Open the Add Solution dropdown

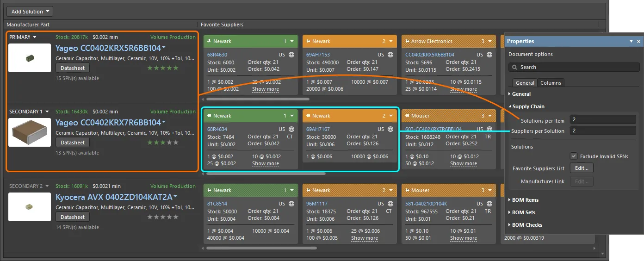click(x=30, y=12)
